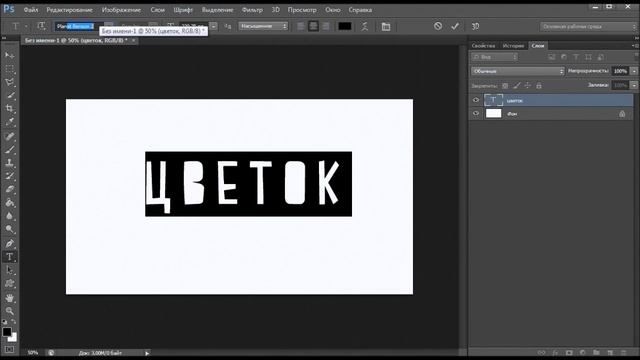Viewport: 640px width, 360px height.
Task: Select the Hand tool
Action: coord(10,298)
